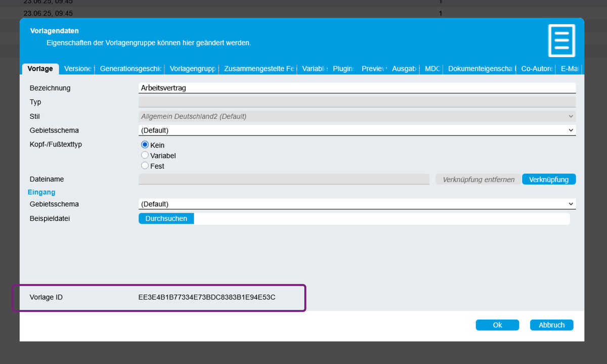The height and width of the screenshot is (364, 607).
Task: Open the upper Gebietsschema dropdown
Action: click(x=357, y=130)
